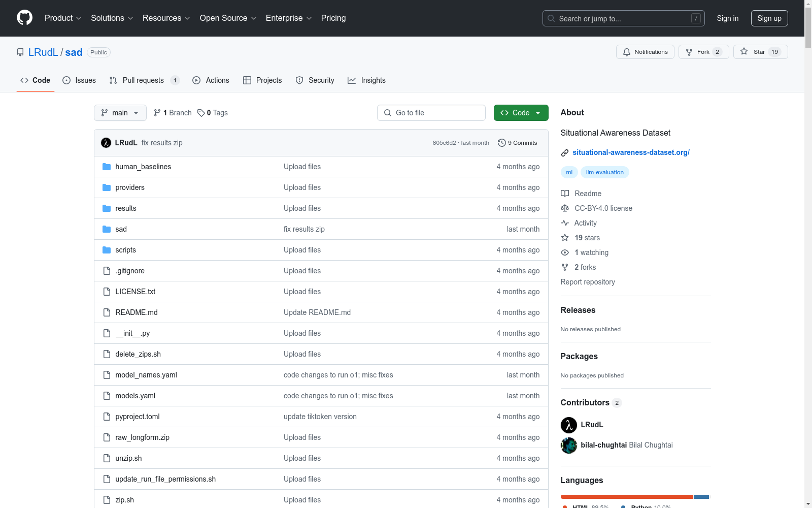The height and width of the screenshot is (508, 812).
Task: Open the green Code dropdown button
Action: [x=521, y=113]
